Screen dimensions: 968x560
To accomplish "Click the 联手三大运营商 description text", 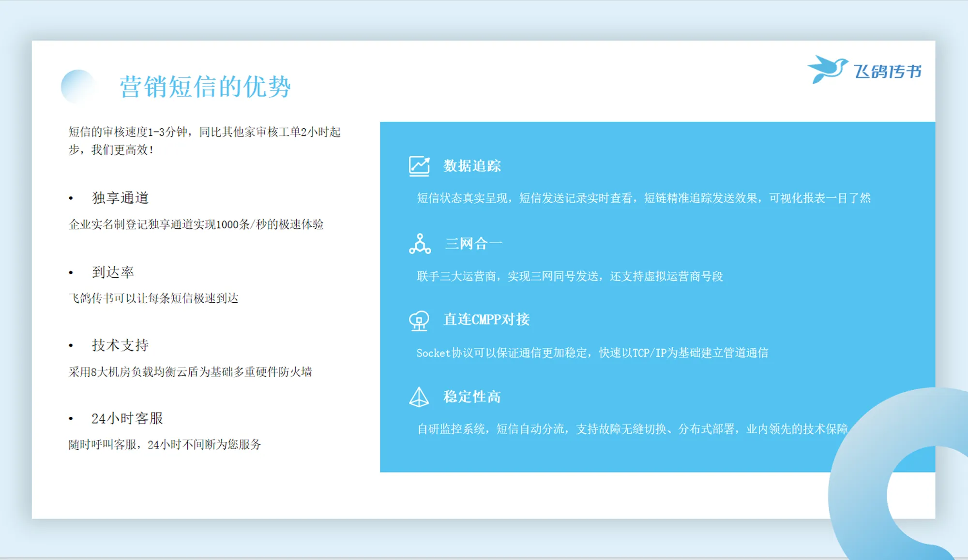I will [x=570, y=276].
